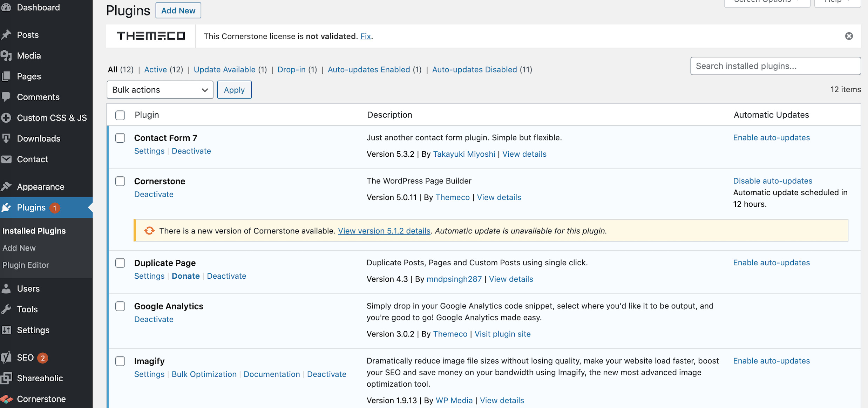The image size is (868, 408).
Task: Click the Contact envelope icon
Action: tap(6, 159)
